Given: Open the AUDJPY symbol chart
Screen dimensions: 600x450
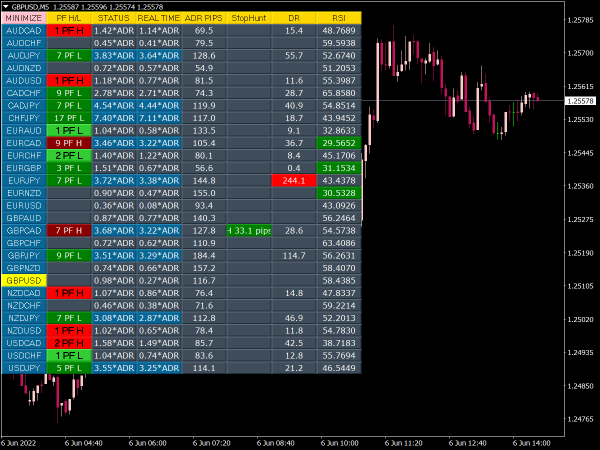Looking at the screenshot, I should coord(24,55).
